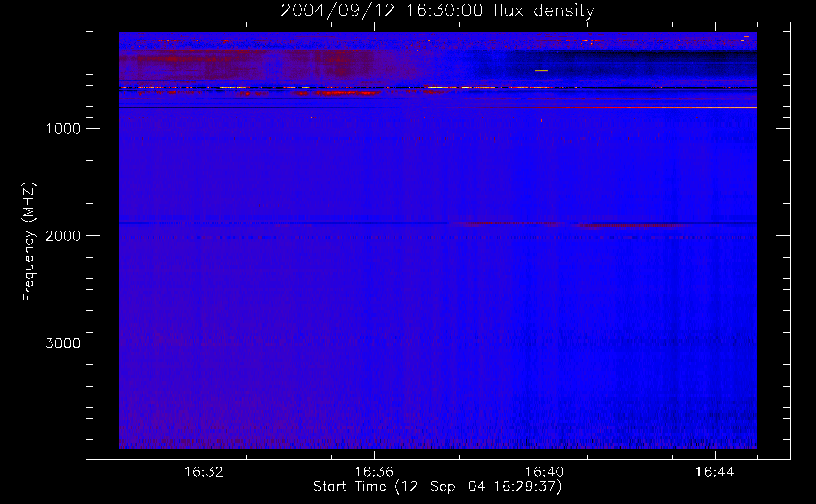Click the "Start Time (12-Sep-04 16:29:37)" x-axis label
This screenshot has height=504, width=816.
pos(437,487)
